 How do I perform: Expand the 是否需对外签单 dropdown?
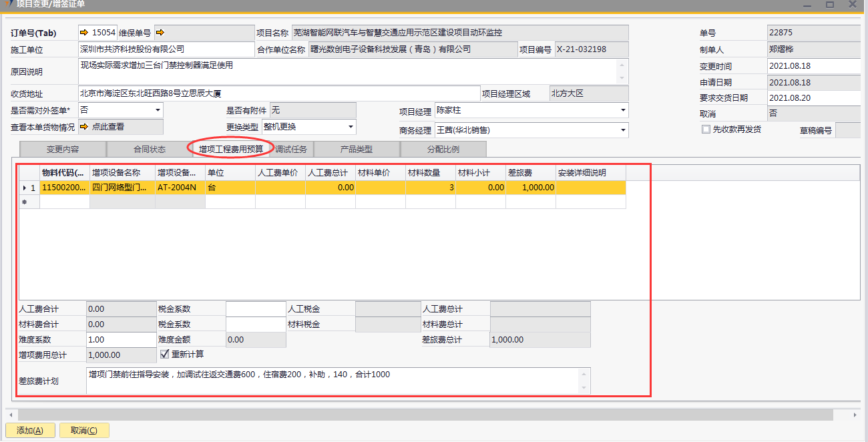click(158, 109)
